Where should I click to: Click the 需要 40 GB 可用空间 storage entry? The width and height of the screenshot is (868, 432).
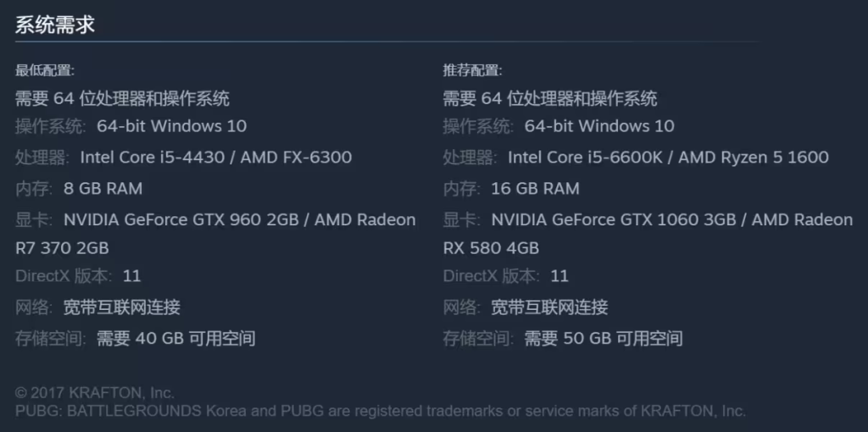(x=176, y=338)
